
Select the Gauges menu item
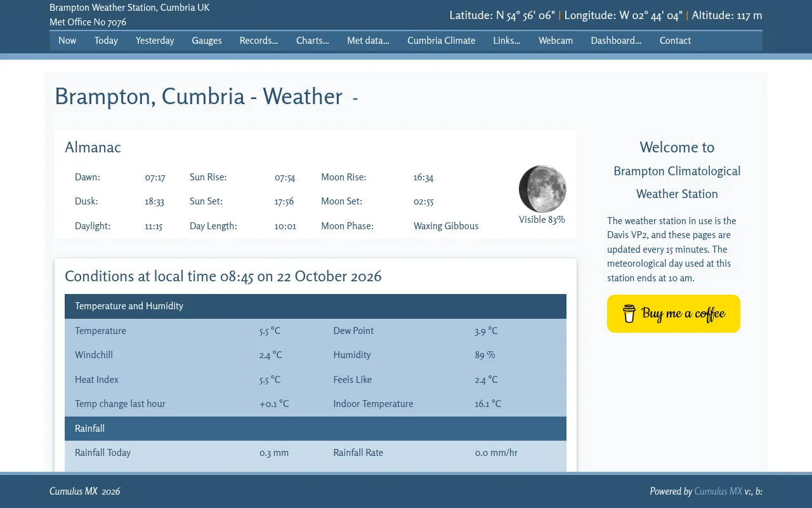pyautogui.click(x=207, y=41)
